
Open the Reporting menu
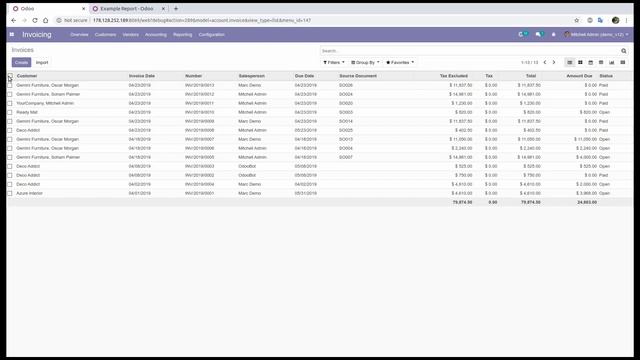[182, 35]
